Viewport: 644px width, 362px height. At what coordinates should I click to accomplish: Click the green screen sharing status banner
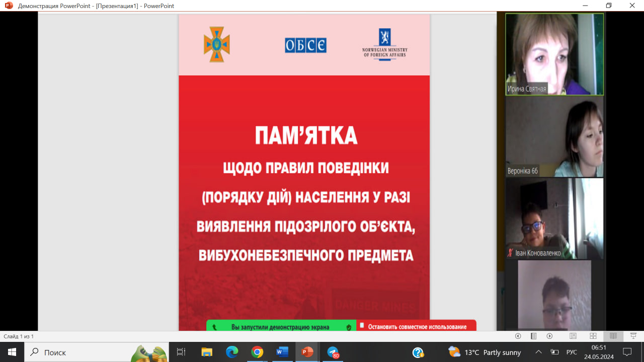tap(281, 326)
